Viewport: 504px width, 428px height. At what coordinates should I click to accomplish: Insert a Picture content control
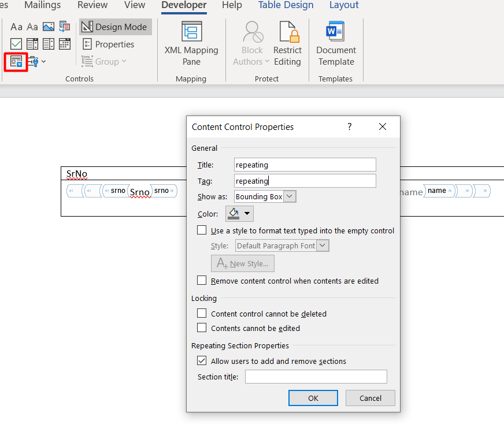49,27
